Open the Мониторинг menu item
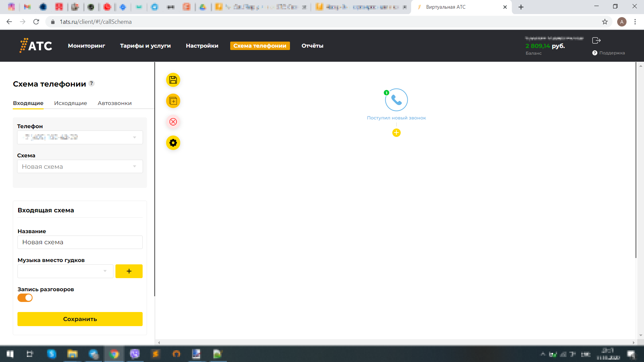 (x=86, y=46)
